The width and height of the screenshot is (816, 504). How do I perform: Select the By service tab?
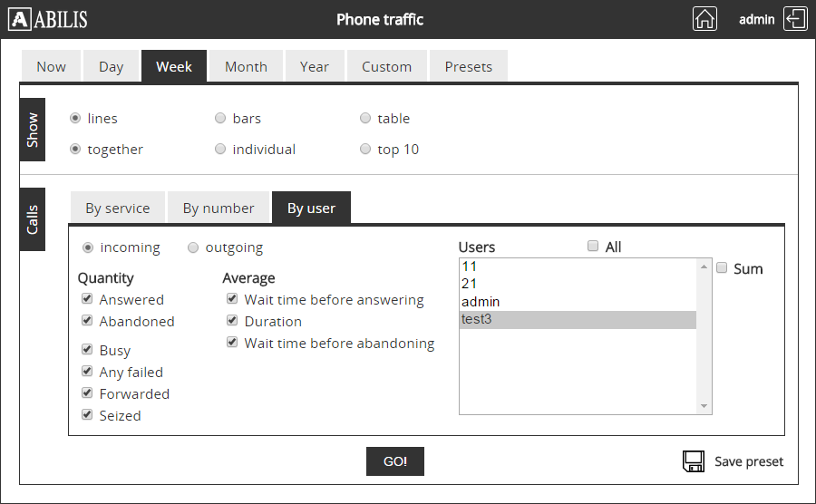117,208
